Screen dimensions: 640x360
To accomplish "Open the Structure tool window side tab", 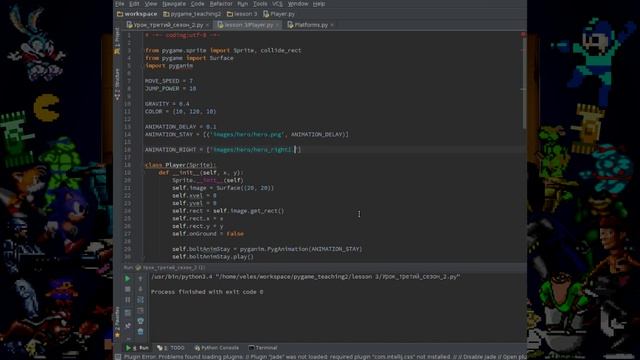I will click(x=117, y=84).
